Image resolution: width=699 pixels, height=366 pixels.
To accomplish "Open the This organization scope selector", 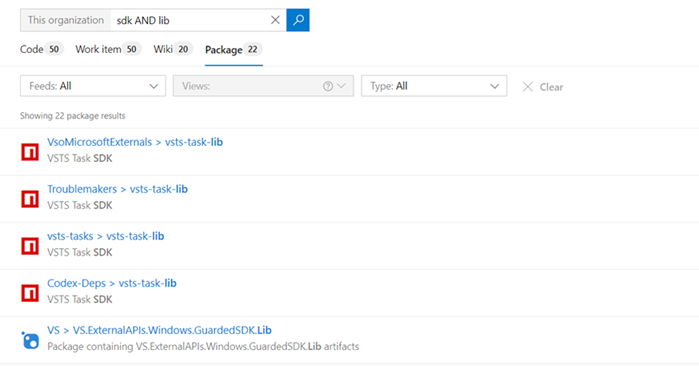I will tap(66, 20).
